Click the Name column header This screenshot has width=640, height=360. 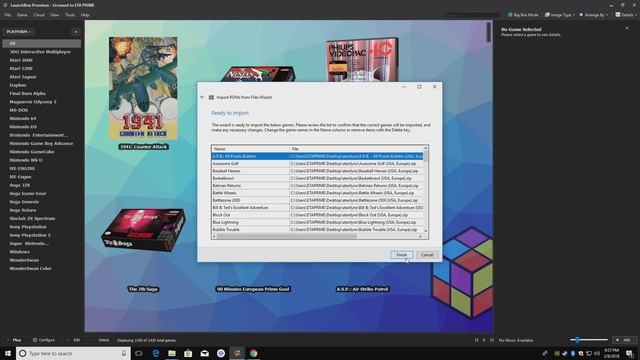250,149
